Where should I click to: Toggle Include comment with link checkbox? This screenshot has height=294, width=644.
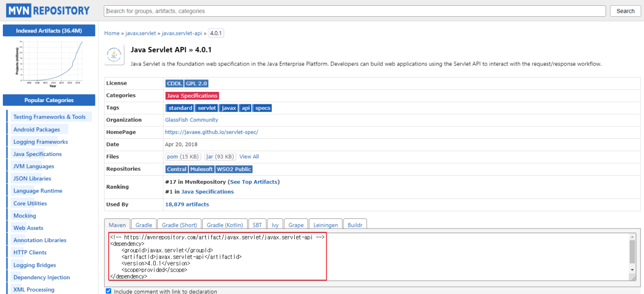tap(108, 291)
